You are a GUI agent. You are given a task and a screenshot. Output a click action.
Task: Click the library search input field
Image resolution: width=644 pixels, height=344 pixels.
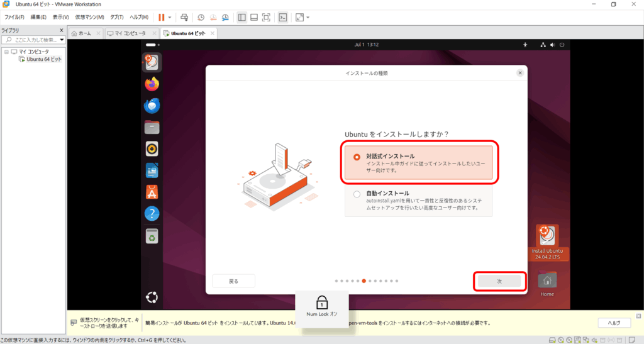click(x=35, y=40)
